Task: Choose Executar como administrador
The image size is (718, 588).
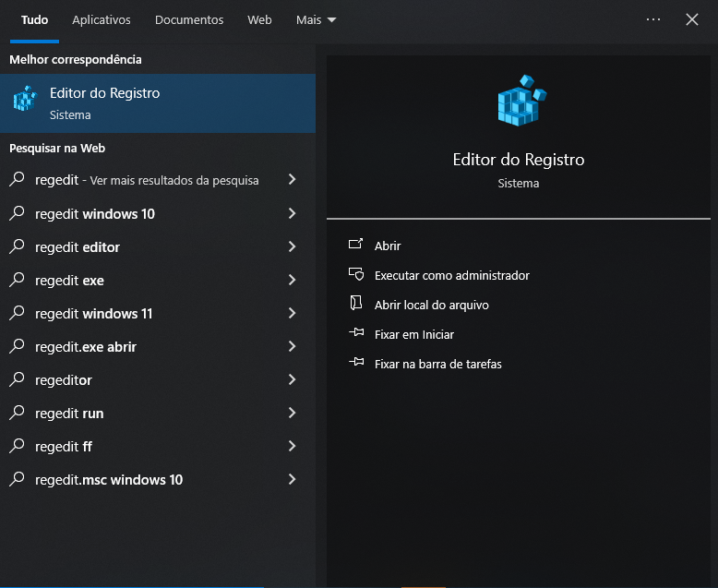Action: (x=452, y=275)
